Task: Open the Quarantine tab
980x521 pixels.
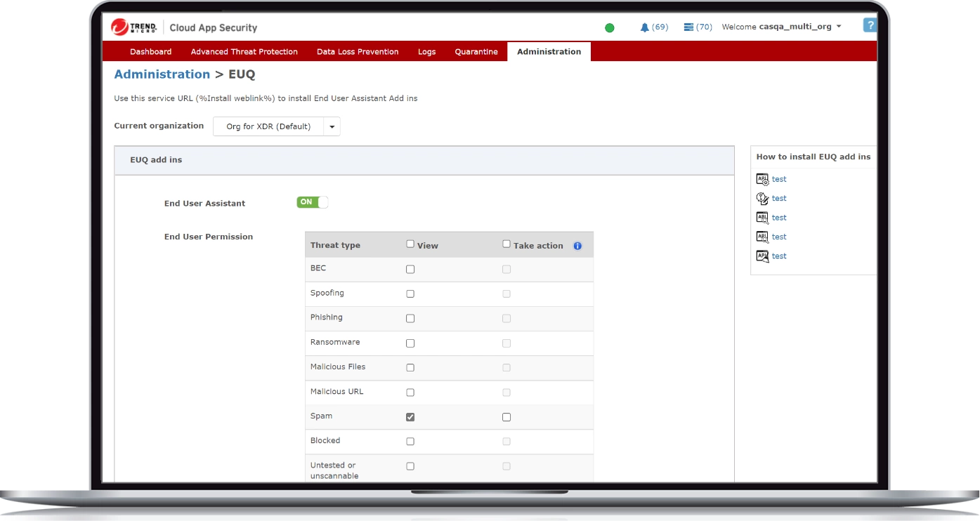Action: [476, 52]
